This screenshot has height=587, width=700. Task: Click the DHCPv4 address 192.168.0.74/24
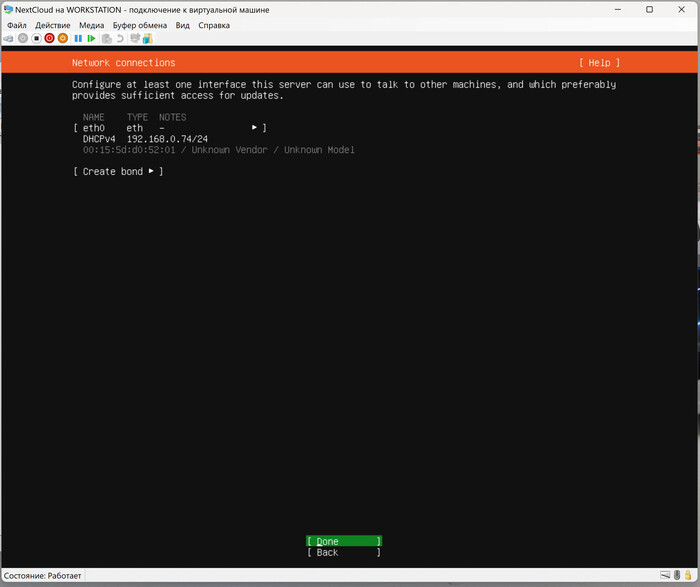pos(167,139)
